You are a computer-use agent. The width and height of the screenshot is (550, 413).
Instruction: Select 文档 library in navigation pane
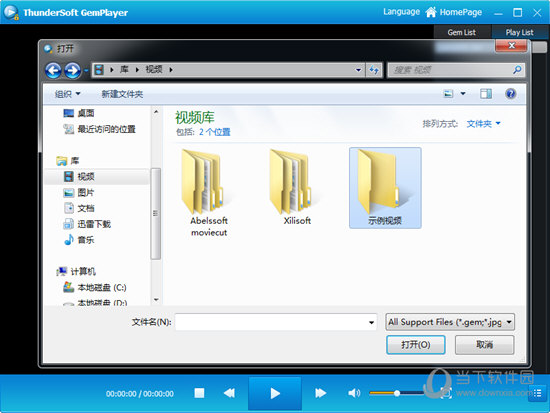click(79, 208)
